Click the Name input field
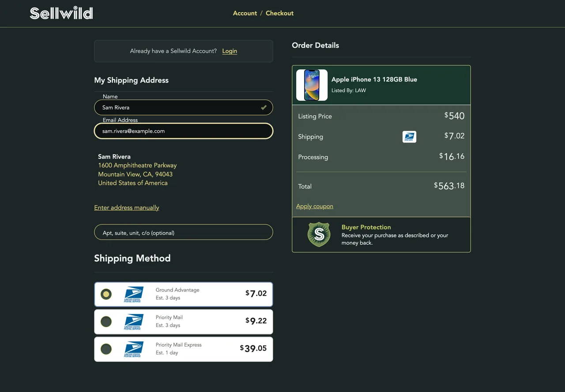The width and height of the screenshot is (565, 392). [x=184, y=108]
